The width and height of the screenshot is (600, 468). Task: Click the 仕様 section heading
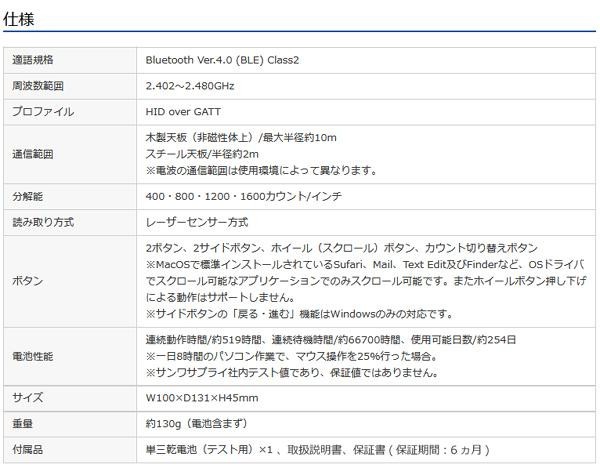22,17
